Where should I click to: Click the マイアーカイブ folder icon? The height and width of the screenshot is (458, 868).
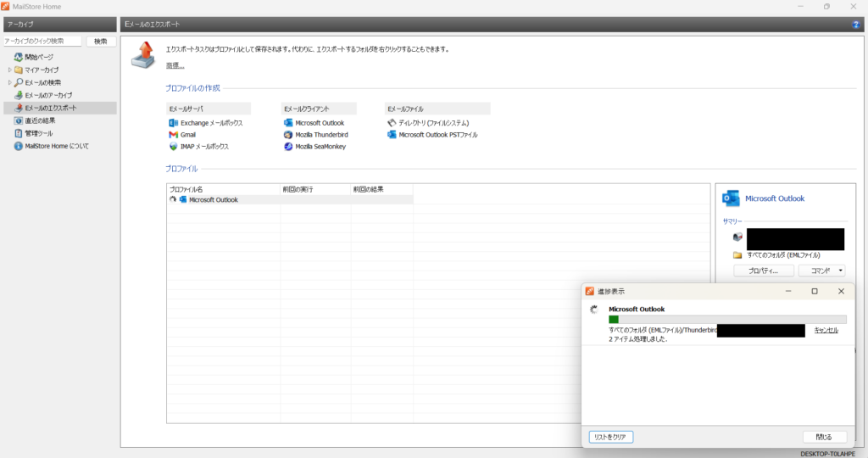click(x=19, y=70)
